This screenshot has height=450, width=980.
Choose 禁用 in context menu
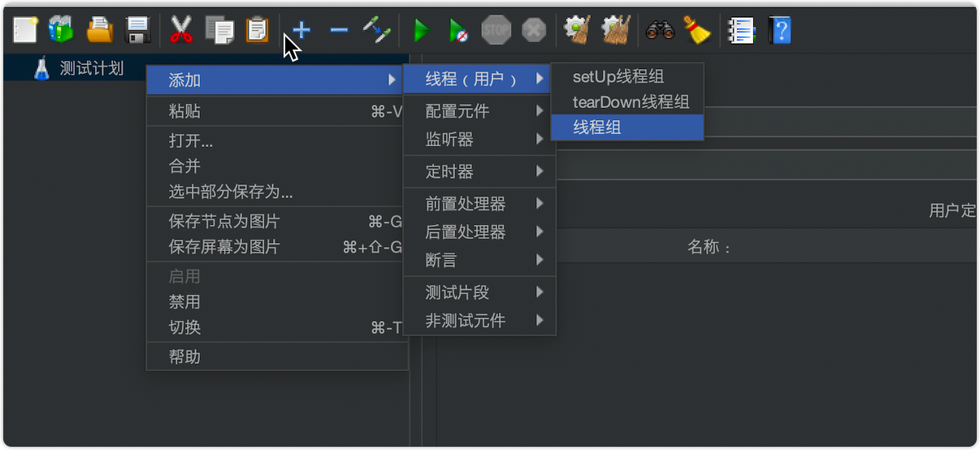point(275,301)
